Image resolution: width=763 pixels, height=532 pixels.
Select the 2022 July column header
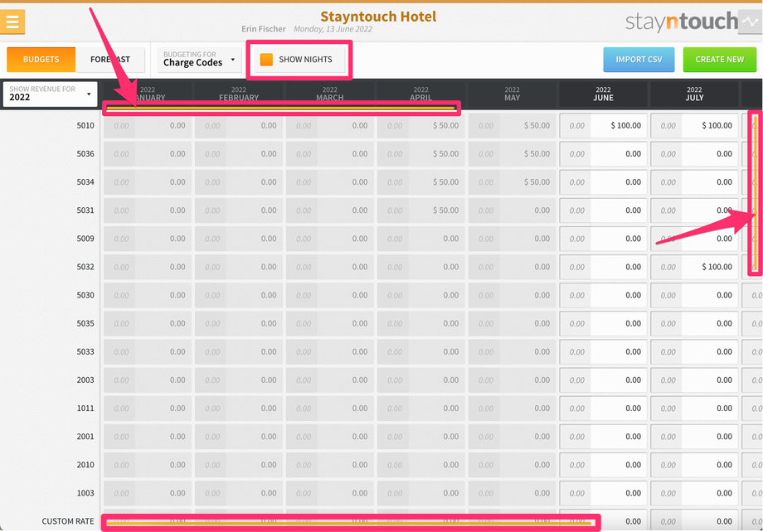pos(694,94)
